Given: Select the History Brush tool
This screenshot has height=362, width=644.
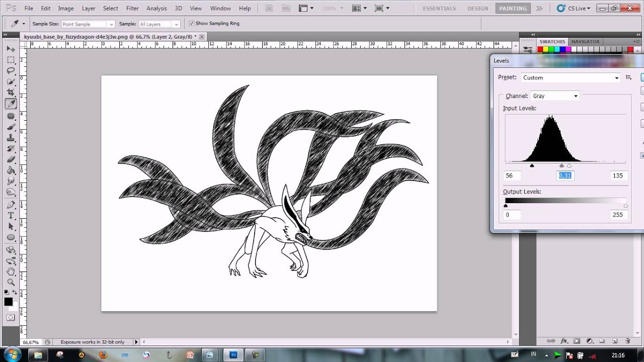Looking at the screenshot, I should tap(11, 149).
